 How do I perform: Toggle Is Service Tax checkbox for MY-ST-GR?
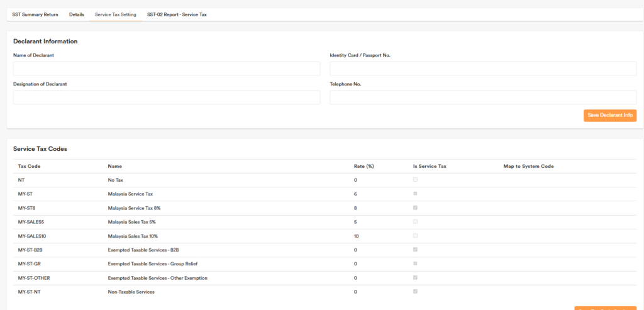pos(415,263)
